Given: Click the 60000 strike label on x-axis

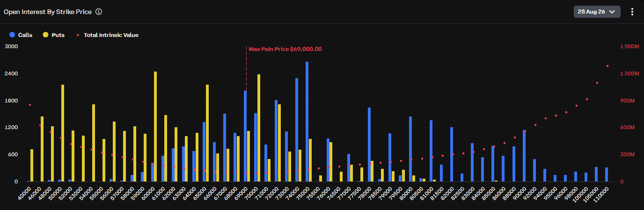Looking at the screenshot, I should [x=147, y=193].
